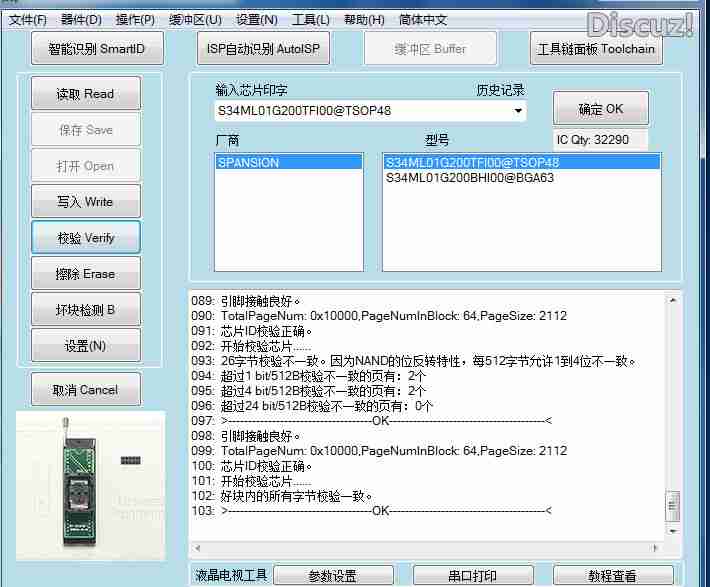Start chip check with 校验 Verify
This screenshot has width=710, height=587.
[85, 238]
